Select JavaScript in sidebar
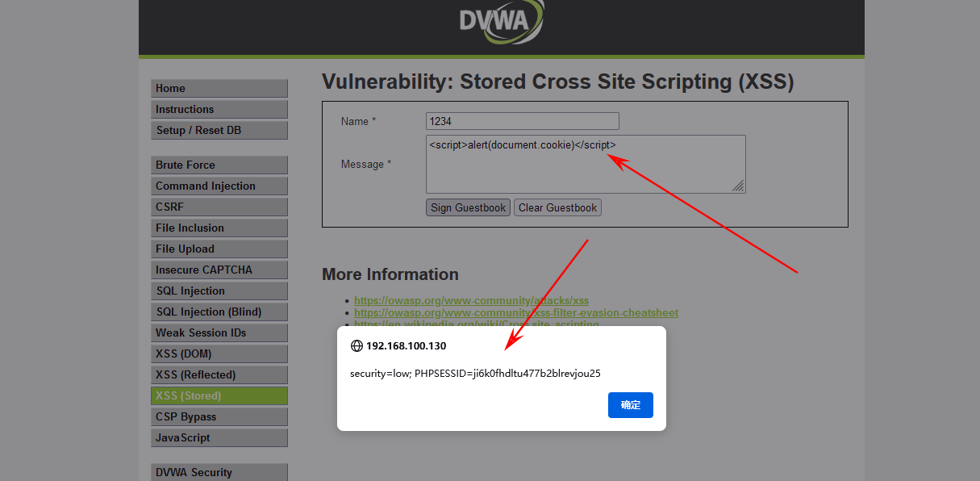This screenshot has height=481, width=980. [x=219, y=438]
